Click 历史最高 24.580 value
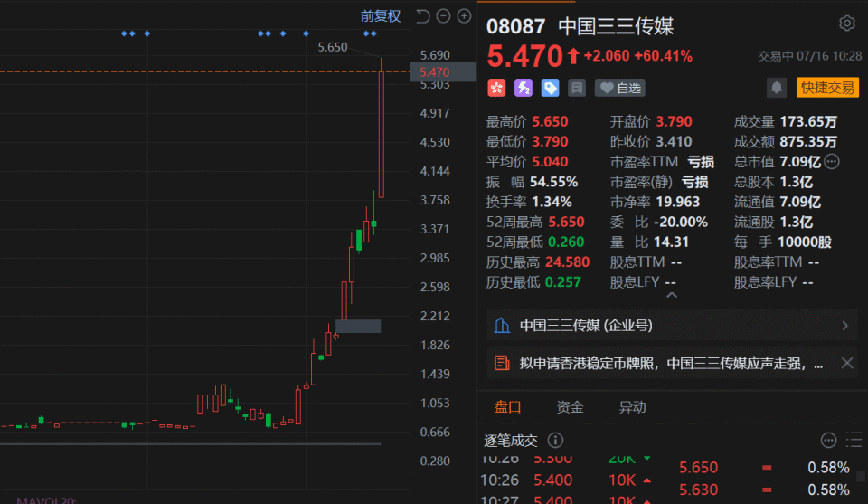This screenshot has height=504, width=868. 568,262
